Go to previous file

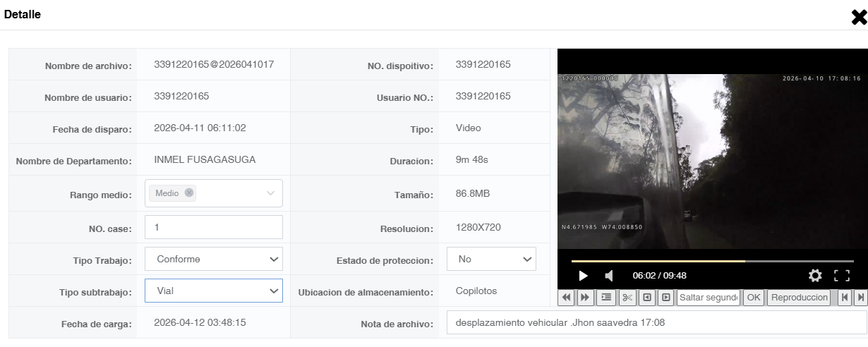(x=844, y=298)
